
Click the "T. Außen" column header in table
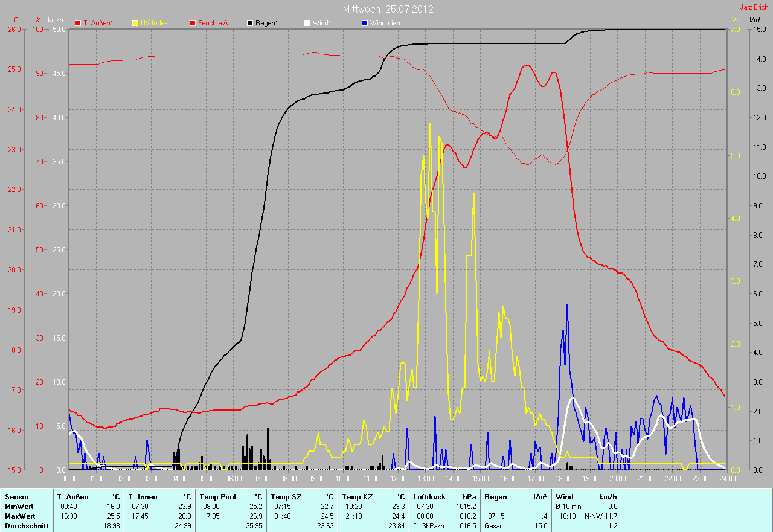click(73, 497)
